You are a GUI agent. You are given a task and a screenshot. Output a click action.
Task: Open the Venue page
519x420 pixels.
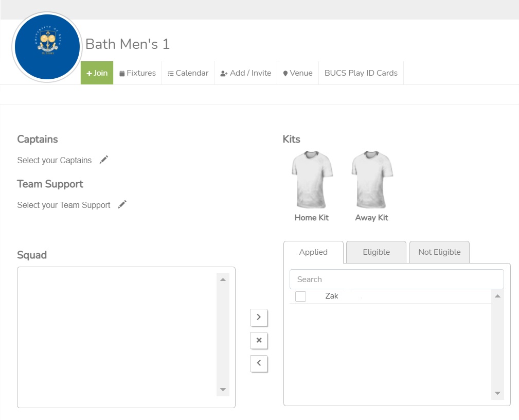[x=298, y=73]
